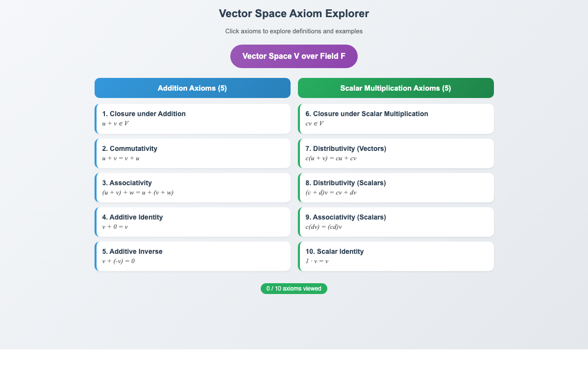The height and width of the screenshot is (392, 588).
Task: Click the Distributivity (Scalars) axiom
Action: tap(395, 187)
